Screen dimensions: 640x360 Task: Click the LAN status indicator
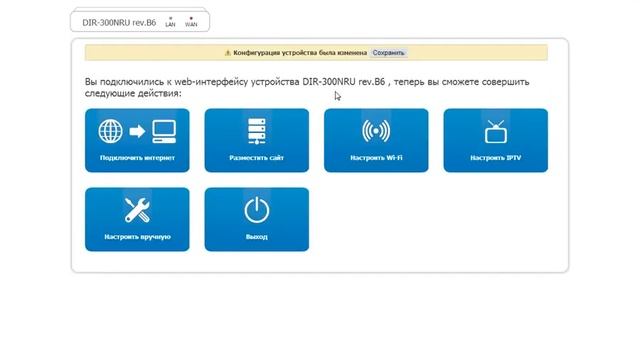170,22
